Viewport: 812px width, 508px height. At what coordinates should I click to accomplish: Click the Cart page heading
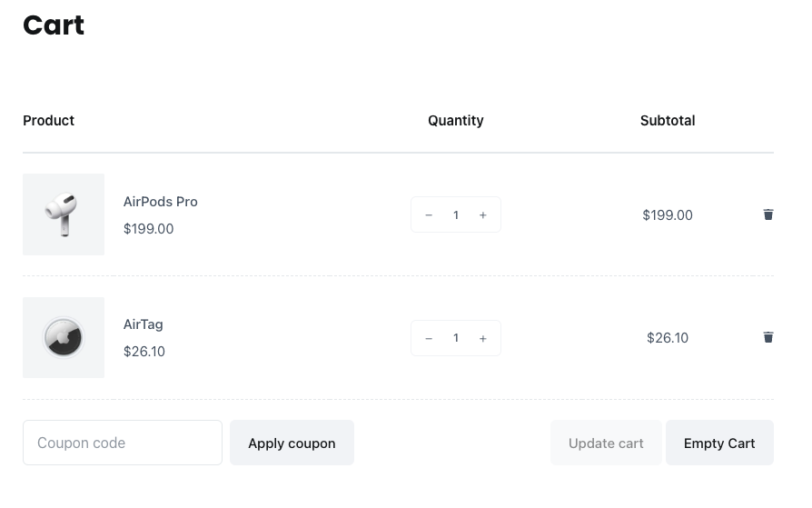[54, 25]
